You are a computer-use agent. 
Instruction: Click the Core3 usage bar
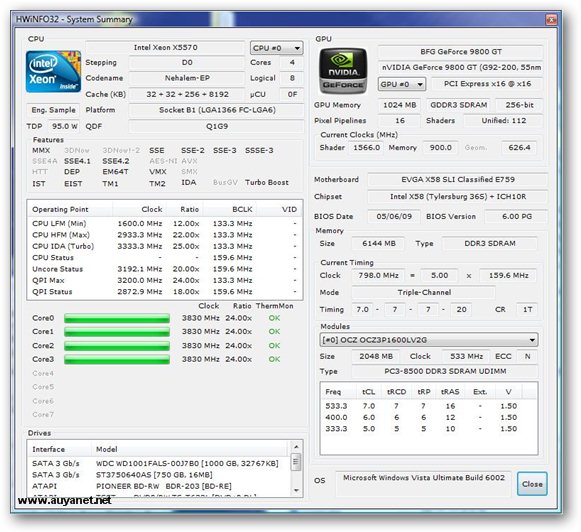[x=117, y=359]
